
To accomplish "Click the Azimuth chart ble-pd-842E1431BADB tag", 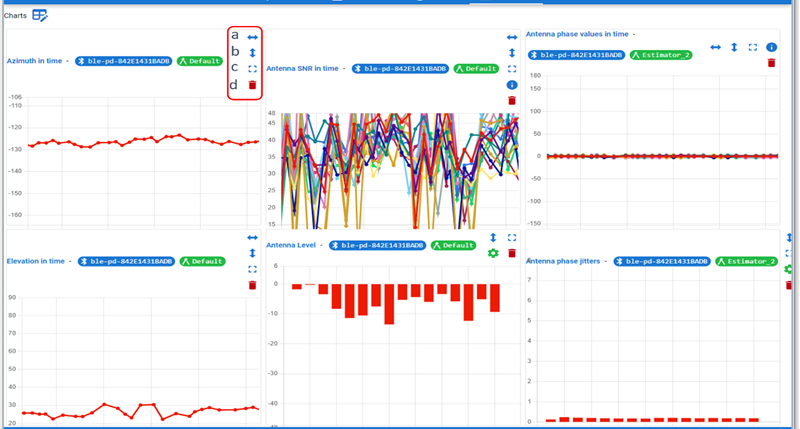I will point(123,61).
